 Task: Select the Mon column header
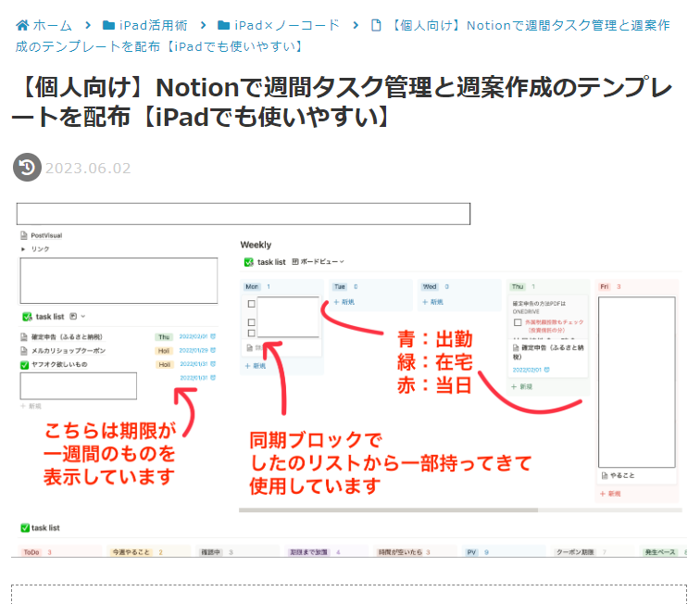pos(251,287)
